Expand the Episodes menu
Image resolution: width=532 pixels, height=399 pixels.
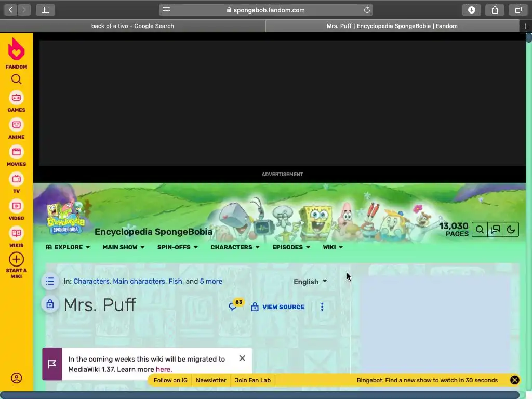[291, 247]
